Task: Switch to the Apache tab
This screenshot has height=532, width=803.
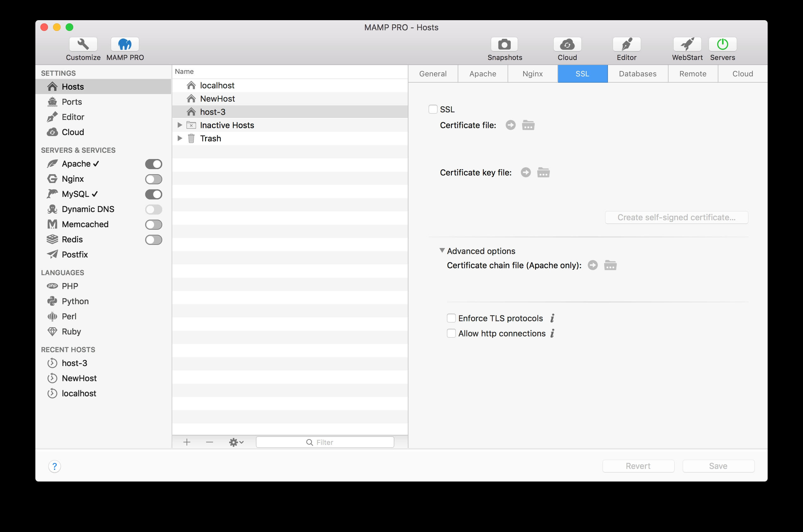Action: (483, 74)
